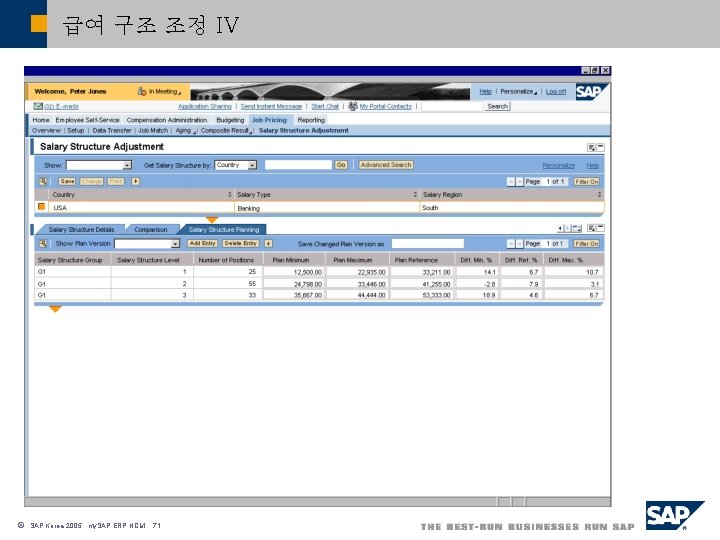Click the left-arrow icon next to Delete Entry
720x540 pixels.
point(268,243)
